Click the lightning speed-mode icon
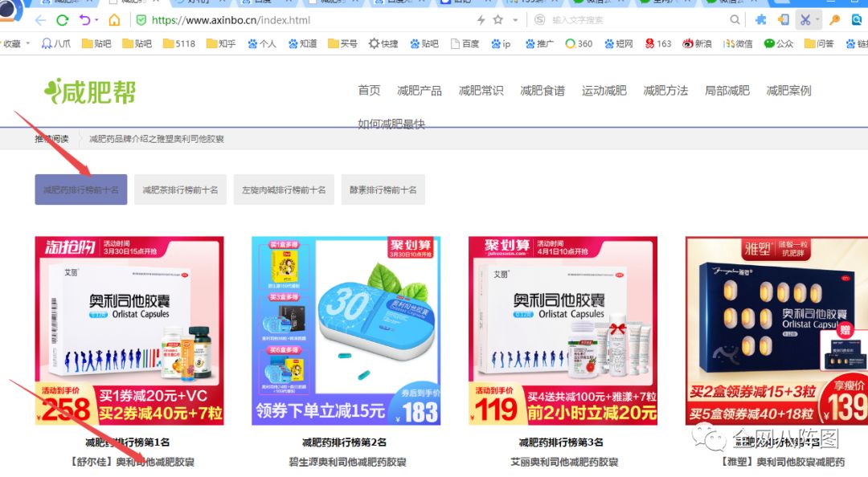Viewport: 868px width, 477px height. (481, 20)
